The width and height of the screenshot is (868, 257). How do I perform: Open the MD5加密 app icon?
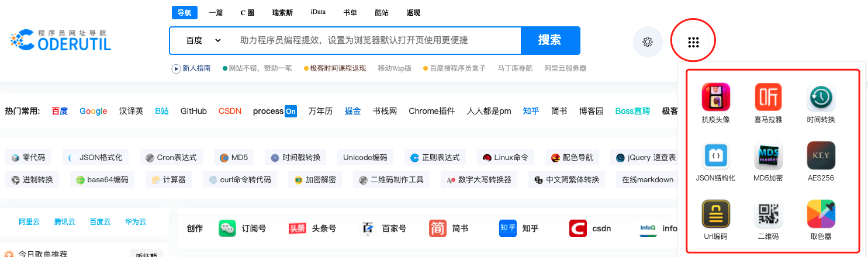tap(769, 155)
